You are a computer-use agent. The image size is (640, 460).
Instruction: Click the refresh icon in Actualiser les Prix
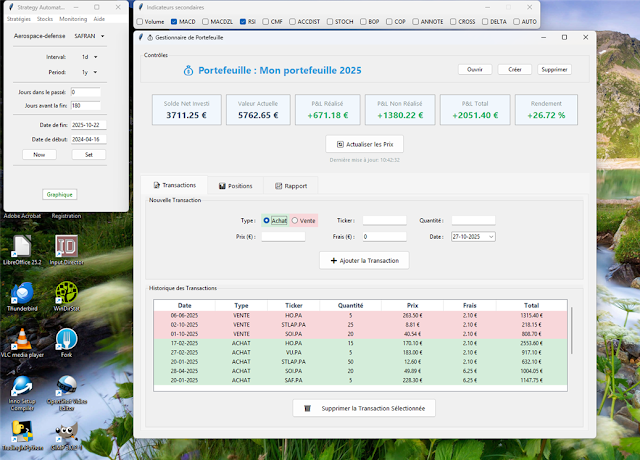pyautogui.click(x=340, y=144)
